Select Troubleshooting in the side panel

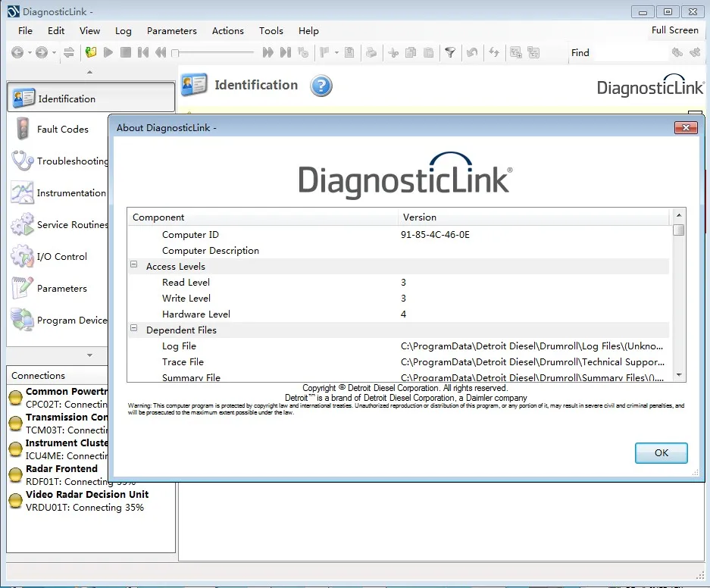(x=58, y=161)
